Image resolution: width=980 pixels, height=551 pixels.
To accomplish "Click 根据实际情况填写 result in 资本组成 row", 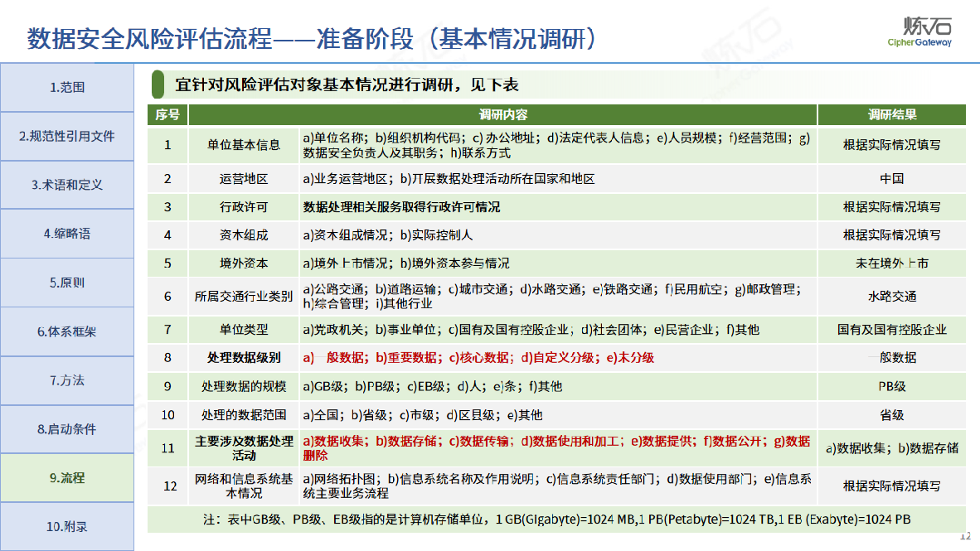I will [x=892, y=234].
